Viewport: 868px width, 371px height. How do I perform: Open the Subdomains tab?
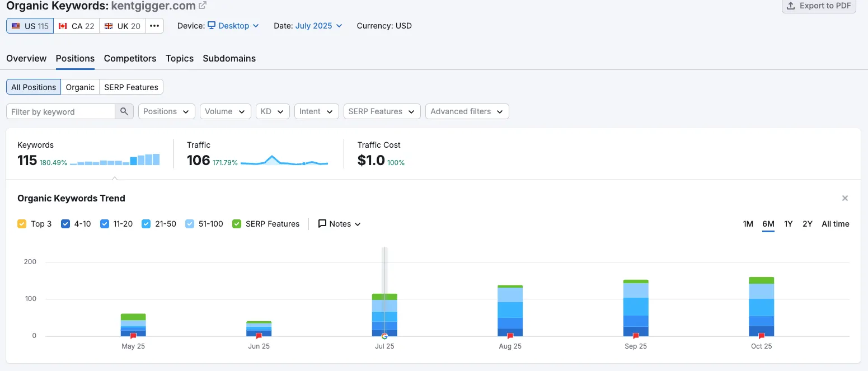click(229, 58)
